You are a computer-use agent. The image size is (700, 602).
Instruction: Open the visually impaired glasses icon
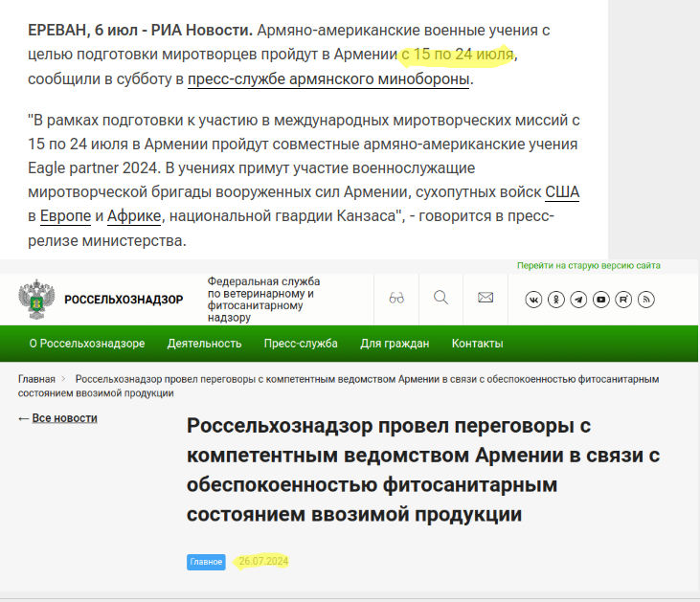396,298
